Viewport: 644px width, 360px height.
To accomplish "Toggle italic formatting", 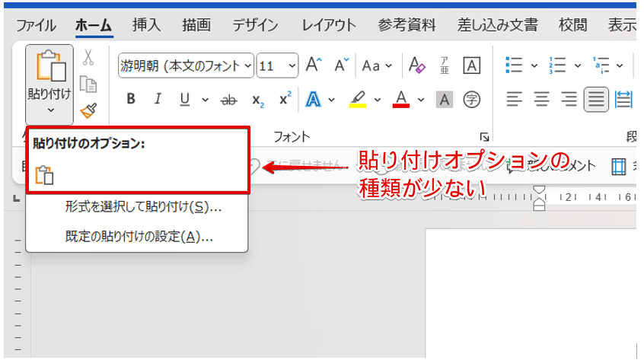I will click(x=158, y=99).
